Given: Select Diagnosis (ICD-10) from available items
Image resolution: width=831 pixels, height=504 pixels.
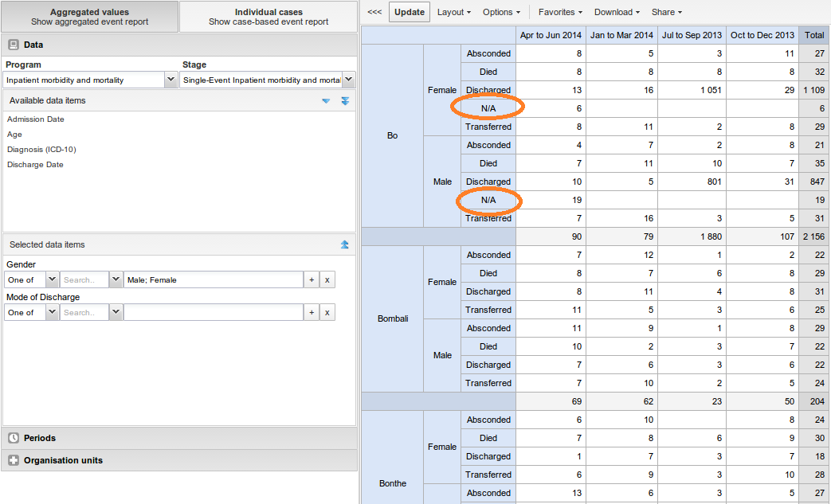Looking at the screenshot, I should click(x=41, y=150).
